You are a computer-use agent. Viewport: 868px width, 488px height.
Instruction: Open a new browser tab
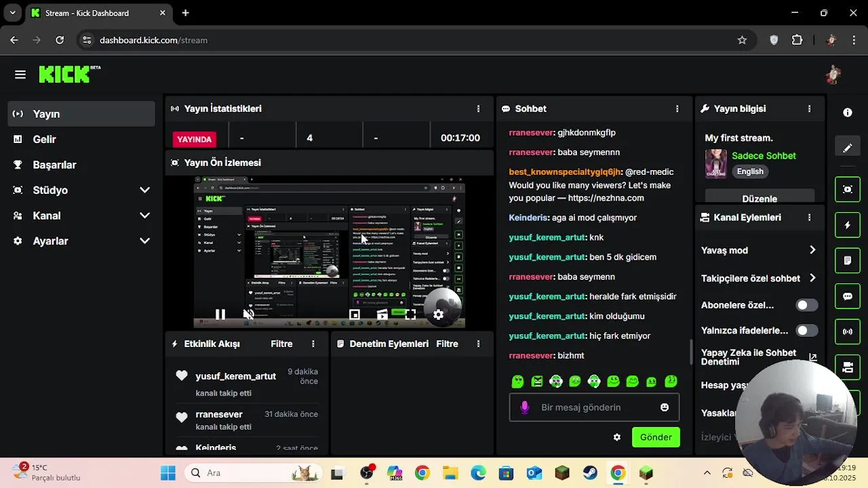186,13
